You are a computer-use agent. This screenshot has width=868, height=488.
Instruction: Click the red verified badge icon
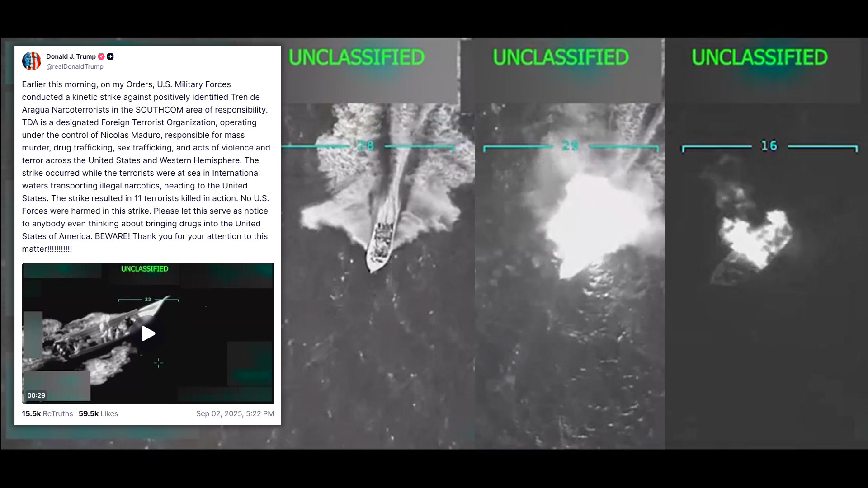(x=101, y=56)
